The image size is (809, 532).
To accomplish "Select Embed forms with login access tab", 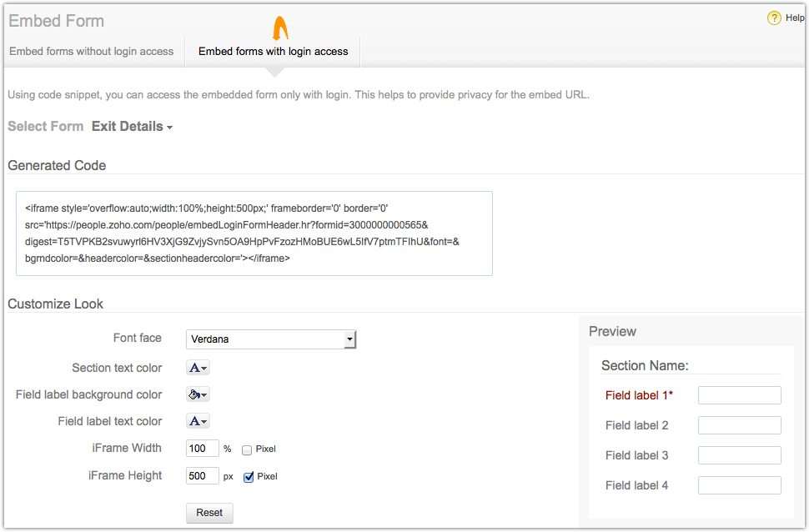I will 273,52.
